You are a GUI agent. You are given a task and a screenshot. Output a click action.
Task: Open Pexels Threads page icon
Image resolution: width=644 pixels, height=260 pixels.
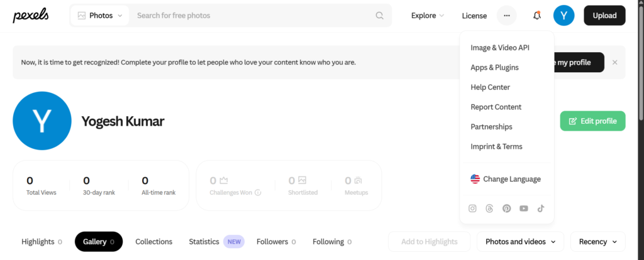[490, 209]
